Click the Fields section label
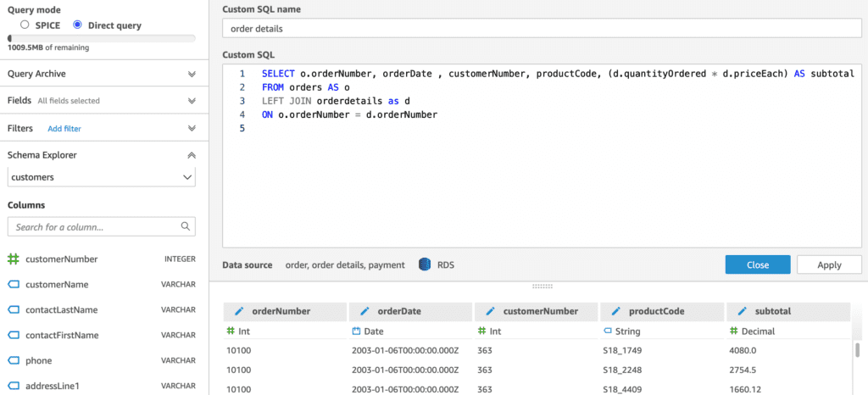Viewport: 868px width, 395px height. click(20, 101)
